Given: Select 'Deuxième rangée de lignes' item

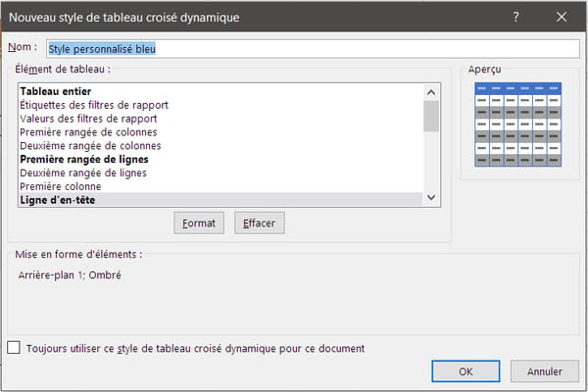Looking at the screenshot, I should [221, 172].
